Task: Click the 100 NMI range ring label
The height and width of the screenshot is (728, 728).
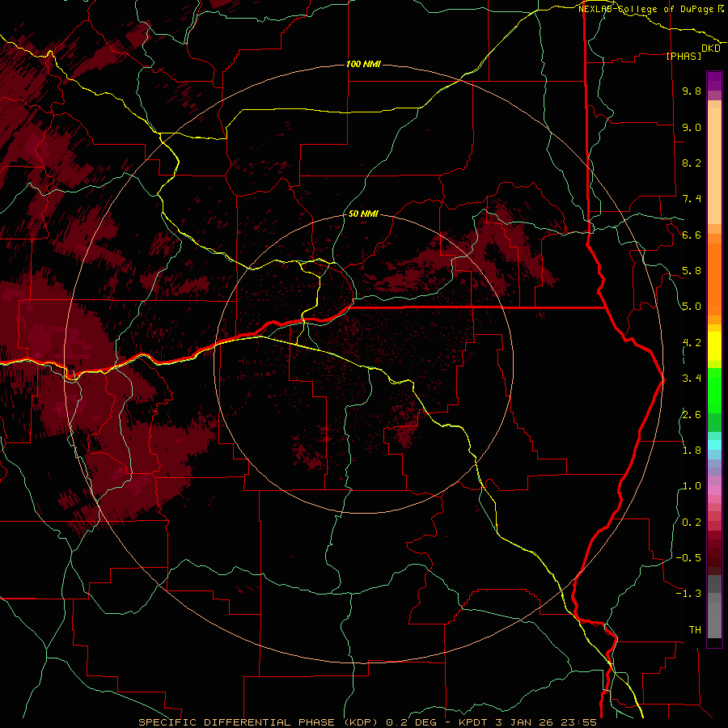Action: coord(363,64)
